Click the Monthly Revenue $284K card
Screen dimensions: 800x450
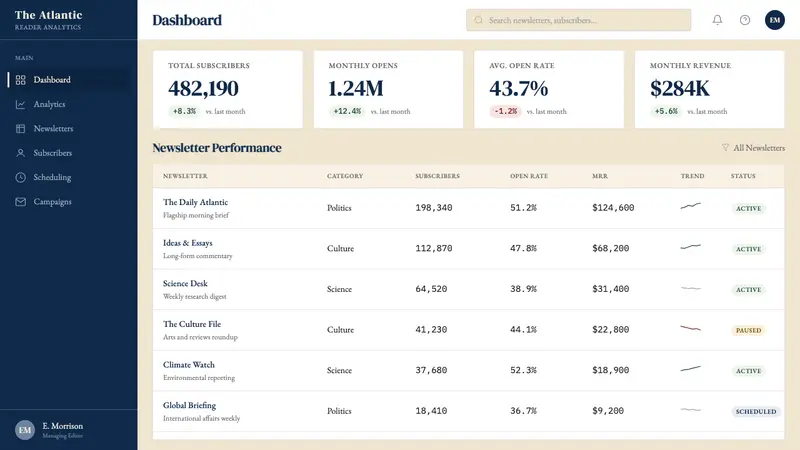click(709, 89)
